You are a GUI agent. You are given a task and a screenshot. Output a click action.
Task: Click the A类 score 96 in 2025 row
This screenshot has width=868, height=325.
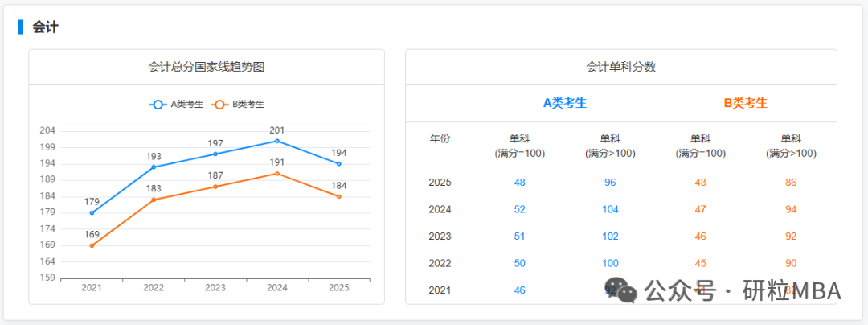[610, 183]
